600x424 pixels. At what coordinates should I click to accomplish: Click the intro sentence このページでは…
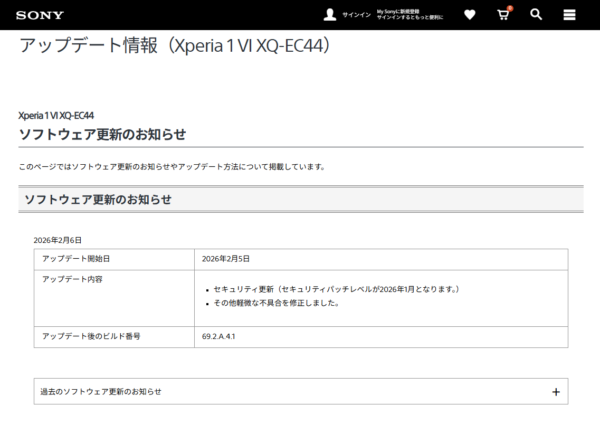click(x=172, y=167)
